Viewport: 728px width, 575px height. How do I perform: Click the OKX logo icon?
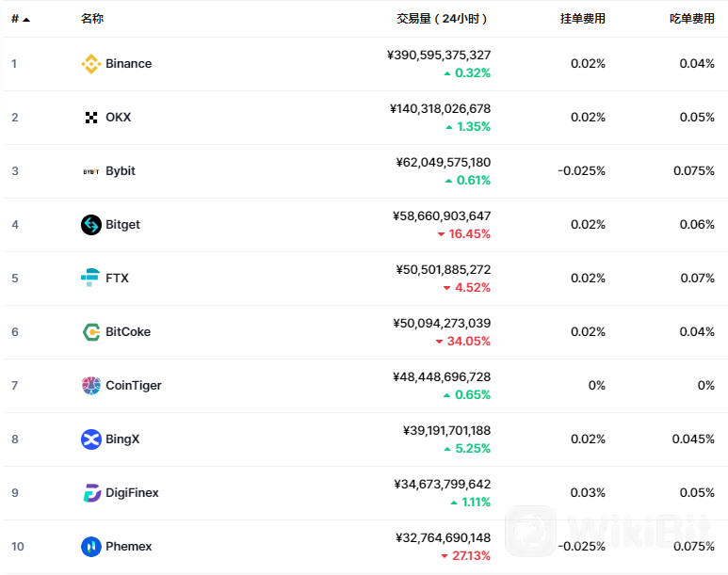pyautogui.click(x=91, y=118)
